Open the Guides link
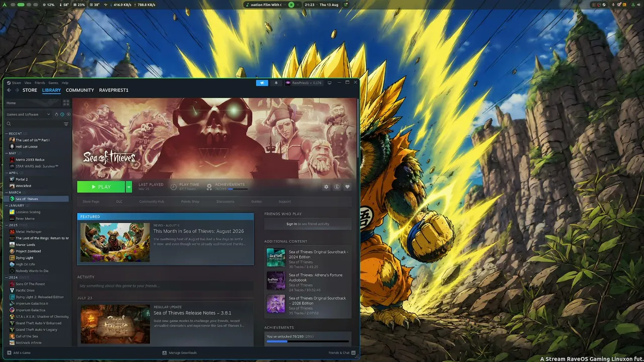The width and height of the screenshot is (644, 362). (257, 202)
